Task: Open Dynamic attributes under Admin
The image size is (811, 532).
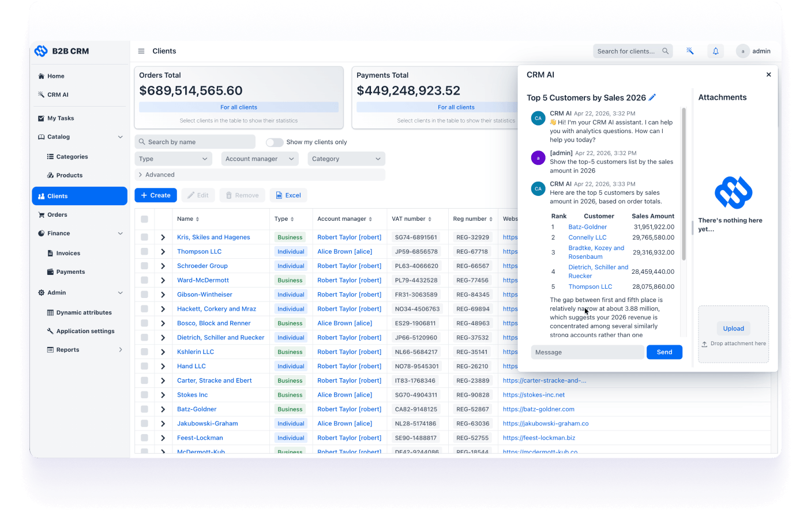Action: click(x=80, y=312)
